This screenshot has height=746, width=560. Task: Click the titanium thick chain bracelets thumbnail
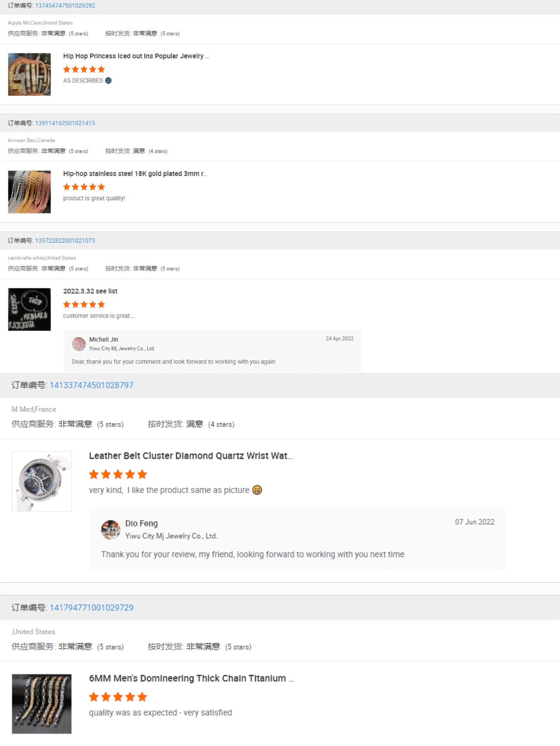point(42,704)
